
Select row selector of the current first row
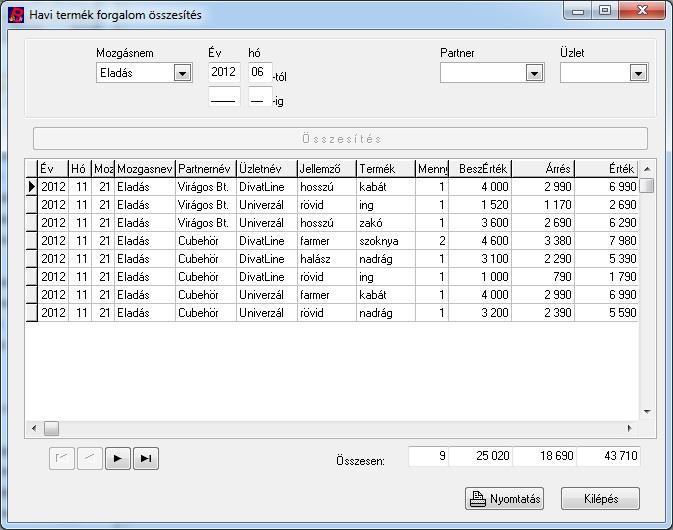32,187
